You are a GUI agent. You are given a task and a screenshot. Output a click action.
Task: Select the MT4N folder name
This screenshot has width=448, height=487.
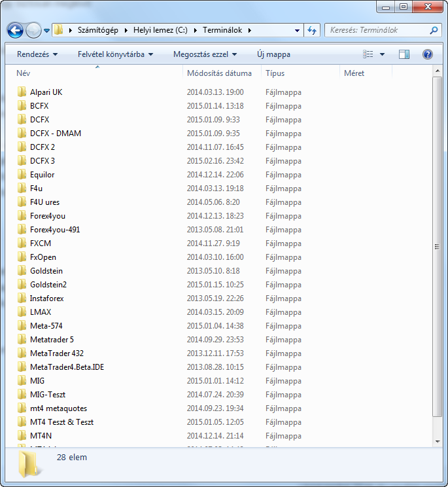pos(41,436)
